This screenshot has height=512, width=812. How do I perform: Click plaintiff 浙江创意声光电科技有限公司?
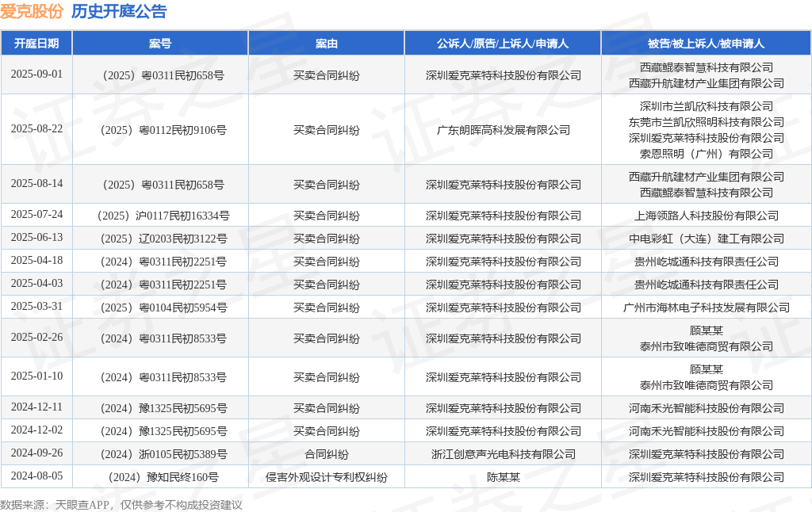coord(503,454)
